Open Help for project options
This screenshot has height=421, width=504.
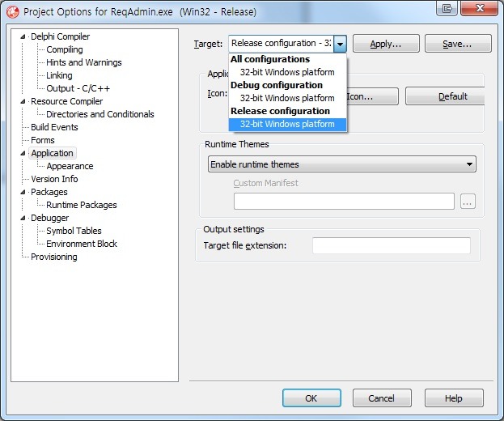[x=454, y=398]
